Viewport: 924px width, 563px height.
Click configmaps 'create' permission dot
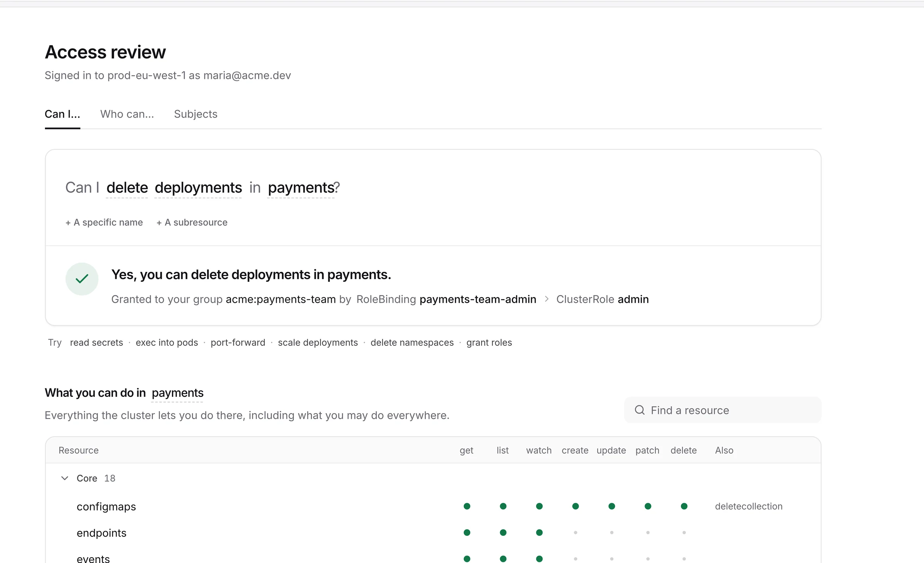click(575, 506)
